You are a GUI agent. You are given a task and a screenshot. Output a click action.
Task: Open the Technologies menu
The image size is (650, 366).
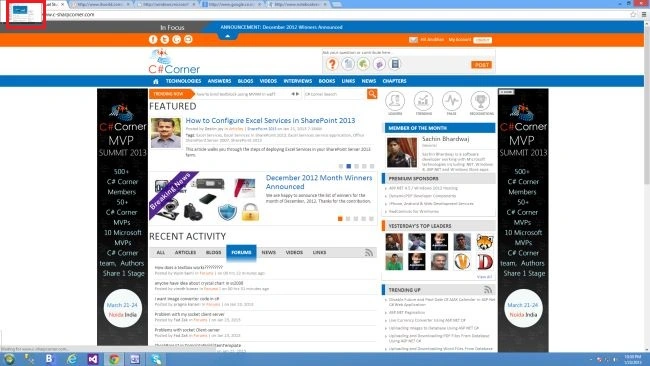point(183,81)
